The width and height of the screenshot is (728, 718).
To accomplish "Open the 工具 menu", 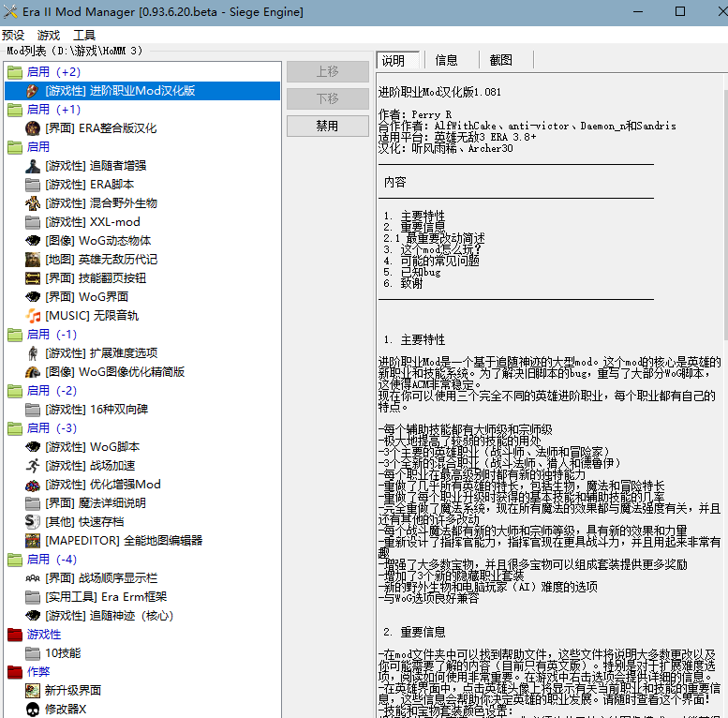I will point(84,35).
